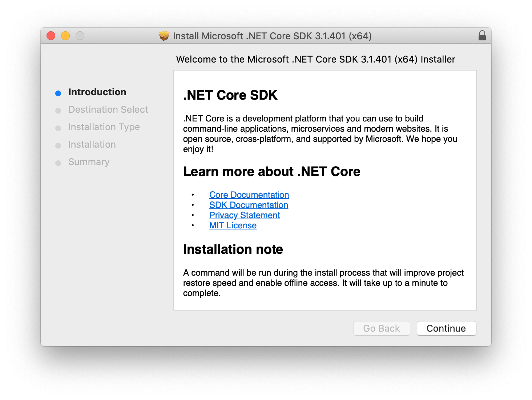The width and height of the screenshot is (532, 400).
Task: Open the Privacy Statement link
Action: [245, 215]
